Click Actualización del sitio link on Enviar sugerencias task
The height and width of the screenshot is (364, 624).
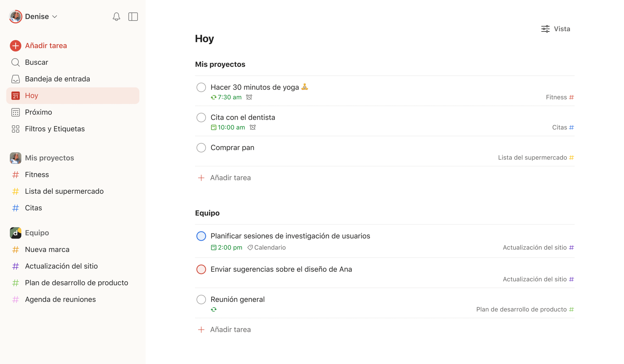tap(538, 279)
